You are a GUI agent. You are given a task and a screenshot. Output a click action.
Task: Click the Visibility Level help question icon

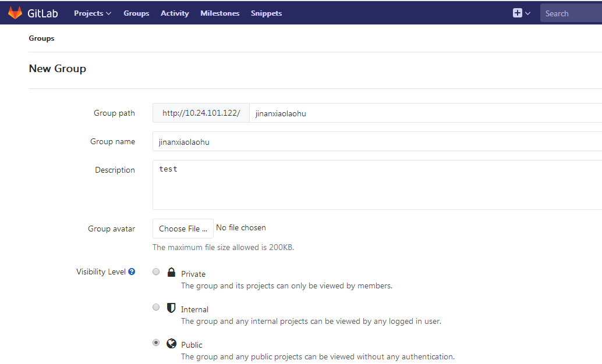[x=132, y=272]
